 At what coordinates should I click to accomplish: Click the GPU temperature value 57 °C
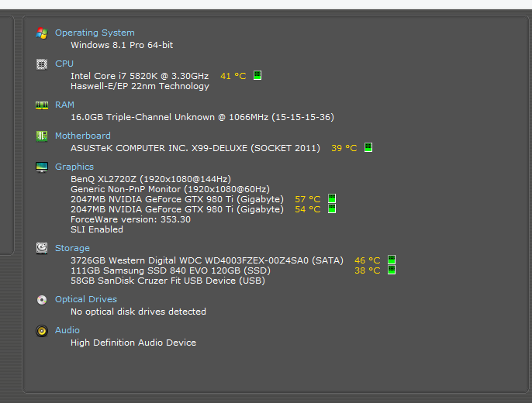(x=308, y=199)
